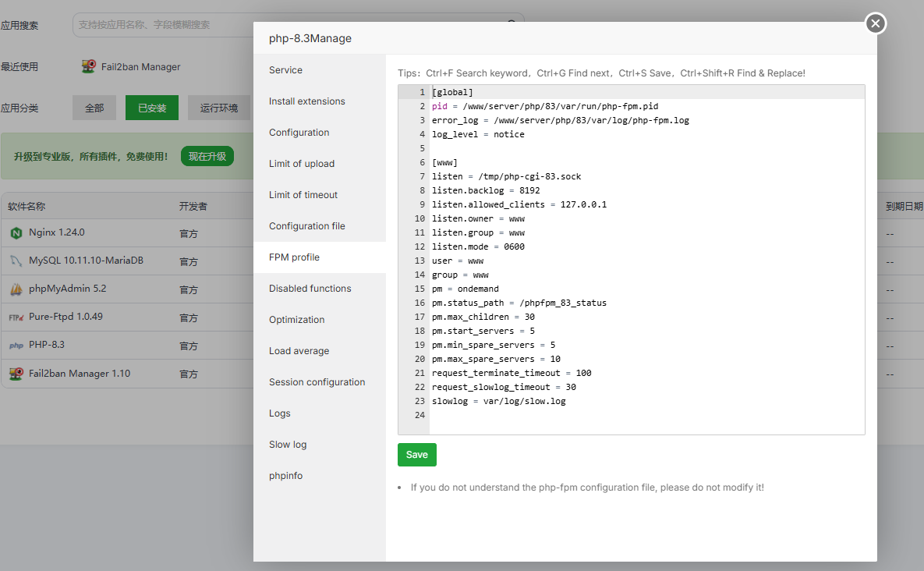This screenshot has height=571, width=924.
Task: Select the Session configuration tab
Action: pos(317,382)
